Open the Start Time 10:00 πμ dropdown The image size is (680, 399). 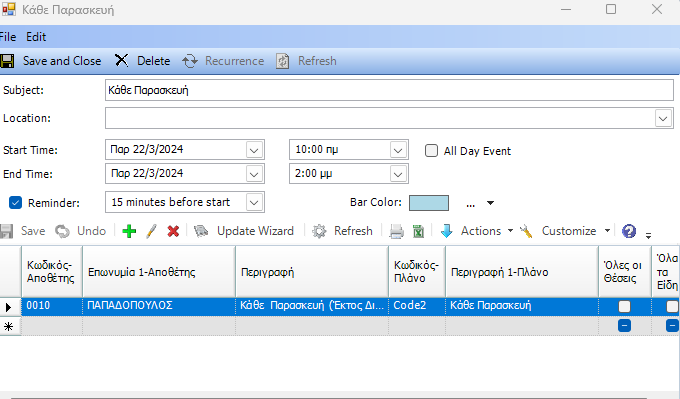[398, 150]
